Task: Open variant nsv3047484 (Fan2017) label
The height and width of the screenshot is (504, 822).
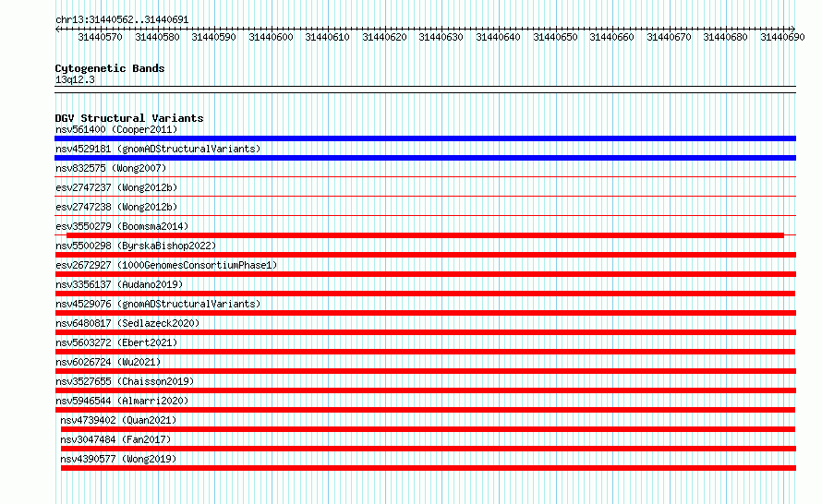Action: pos(115,439)
